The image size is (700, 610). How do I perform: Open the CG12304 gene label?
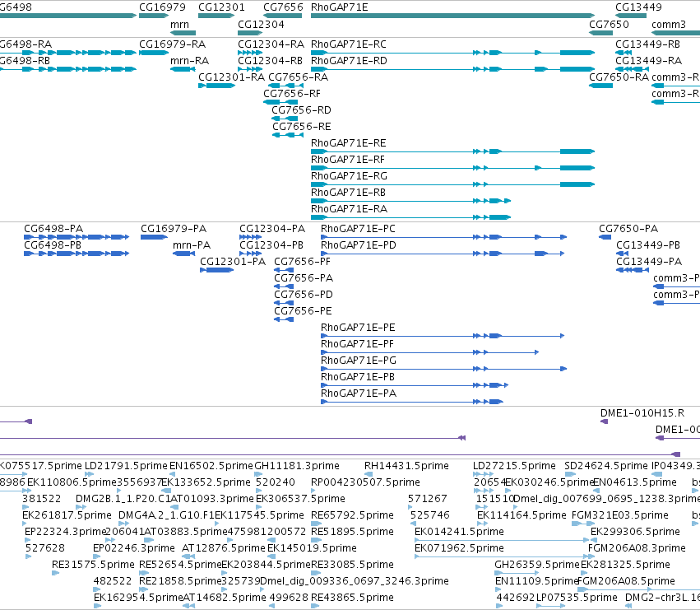(261, 25)
